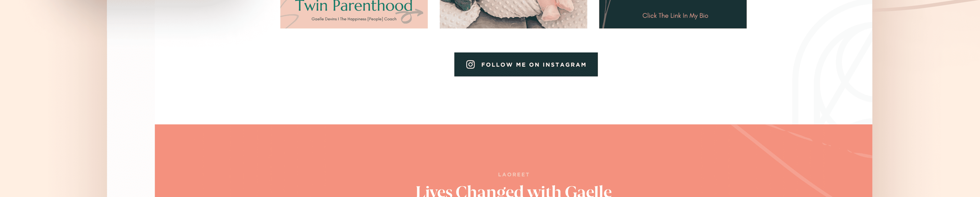Click the thin line decoration on dark post
Viewport: 980px width, 197px height.
606,14
